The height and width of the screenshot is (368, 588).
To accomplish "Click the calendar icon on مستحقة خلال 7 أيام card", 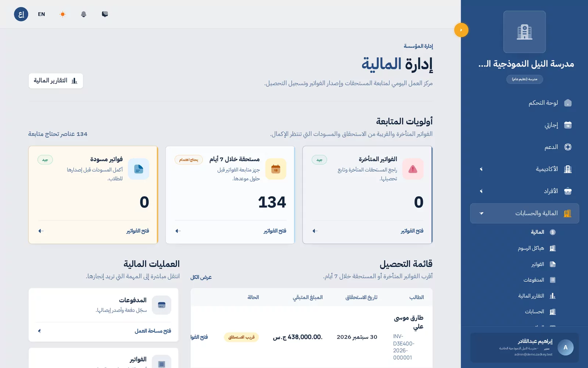I will (276, 169).
